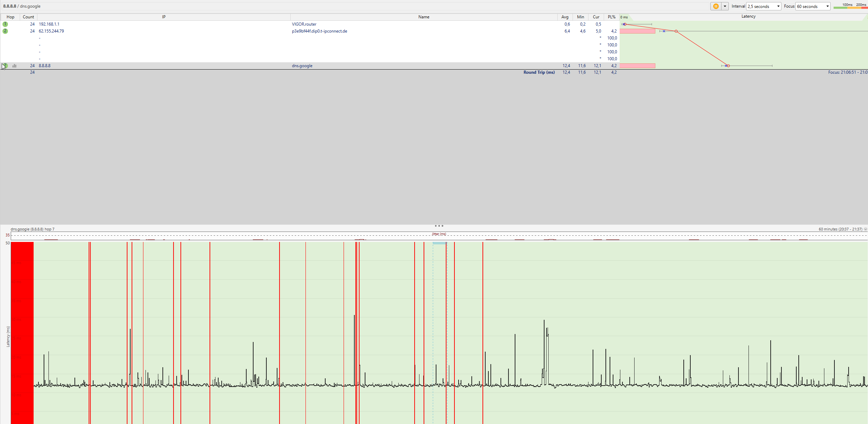This screenshot has height=424, width=868.
Task: Click the Round Trip (ms) label
Action: pos(539,72)
